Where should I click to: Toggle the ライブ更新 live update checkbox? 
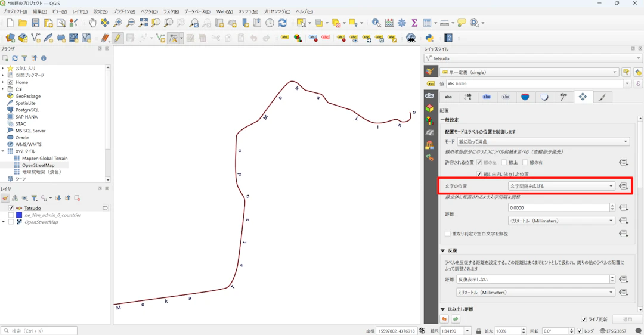coord(584,320)
